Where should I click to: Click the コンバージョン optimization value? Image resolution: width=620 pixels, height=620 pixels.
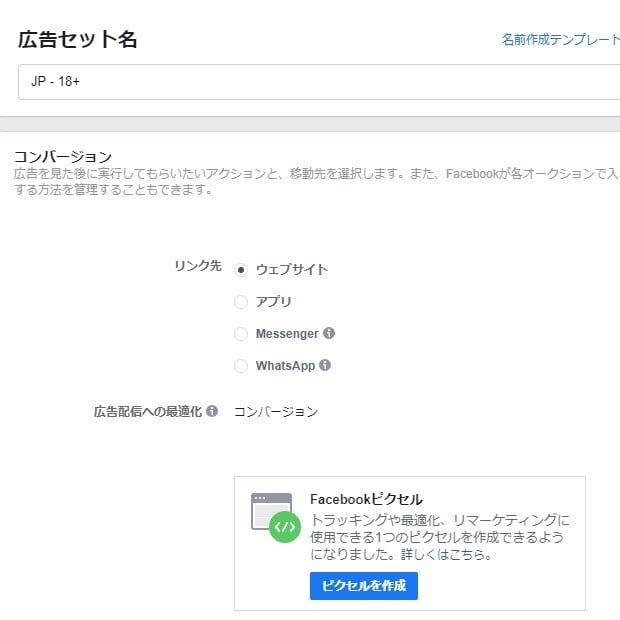coord(276,412)
